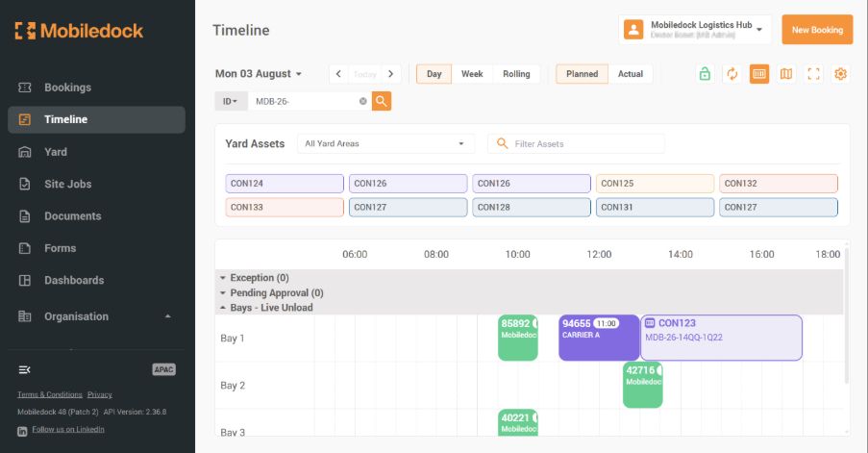This screenshot has height=453, width=868.
Task: Follow the LinkedIn link
Action: click(x=67, y=429)
